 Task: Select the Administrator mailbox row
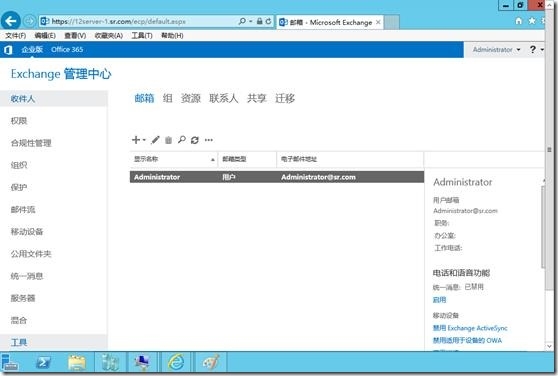[277, 177]
